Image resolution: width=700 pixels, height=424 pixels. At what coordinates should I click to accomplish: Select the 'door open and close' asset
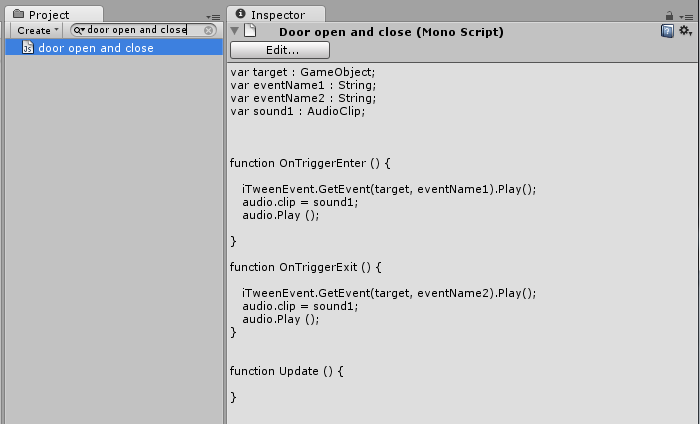coord(96,47)
